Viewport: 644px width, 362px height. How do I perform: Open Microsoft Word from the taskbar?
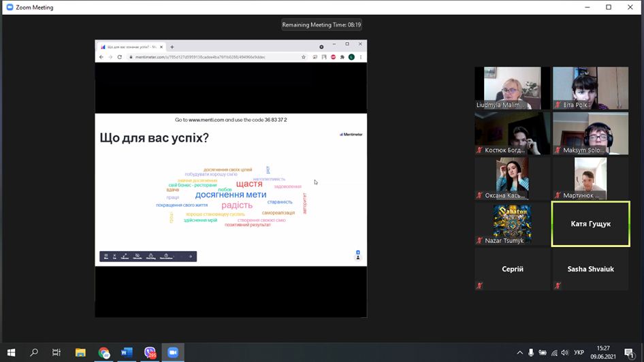pyautogui.click(x=127, y=352)
